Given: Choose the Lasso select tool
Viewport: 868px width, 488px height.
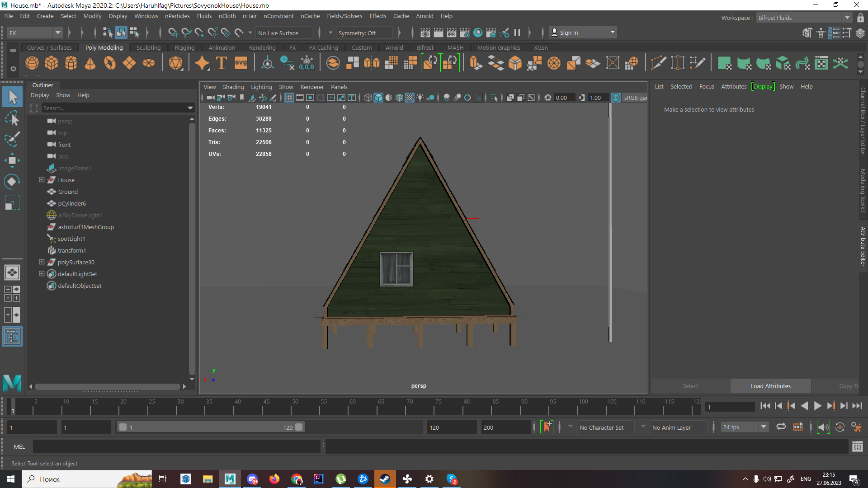Looking at the screenshot, I should [x=12, y=118].
